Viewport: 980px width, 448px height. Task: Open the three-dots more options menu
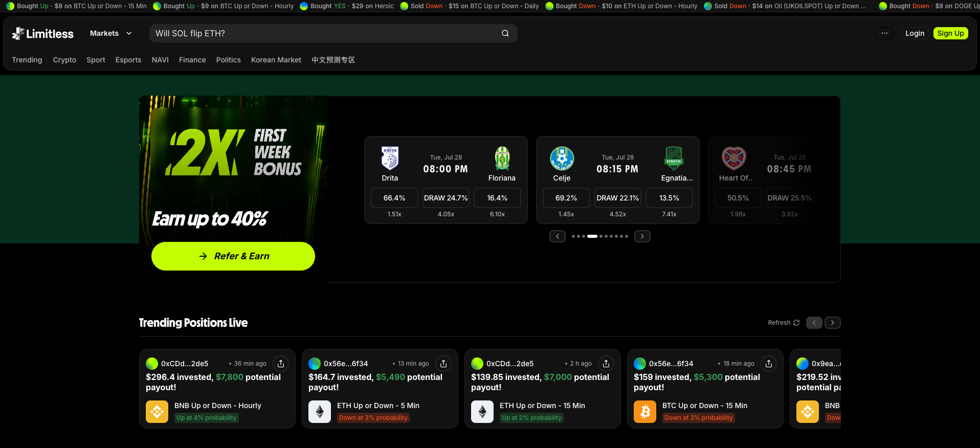[884, 33]
